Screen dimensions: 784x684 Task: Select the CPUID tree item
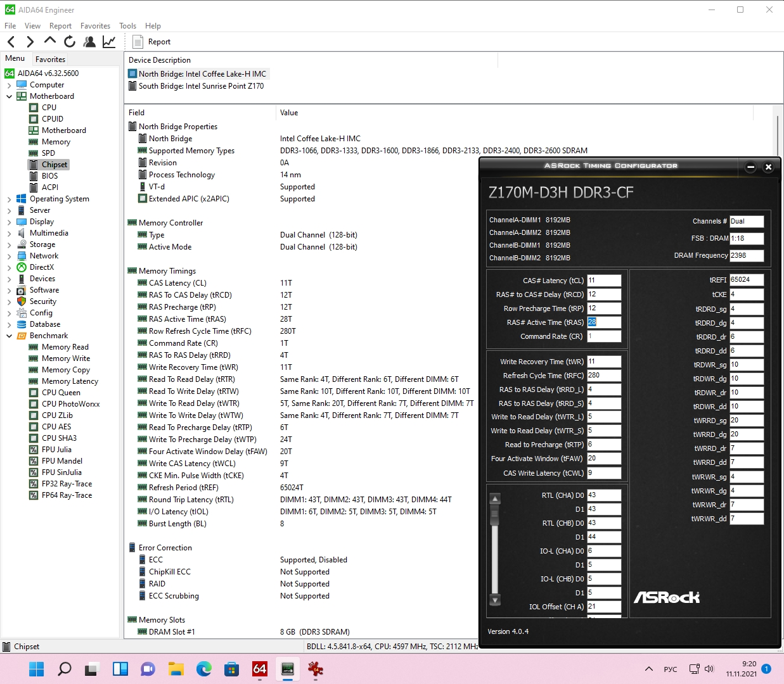coord(53,119)
